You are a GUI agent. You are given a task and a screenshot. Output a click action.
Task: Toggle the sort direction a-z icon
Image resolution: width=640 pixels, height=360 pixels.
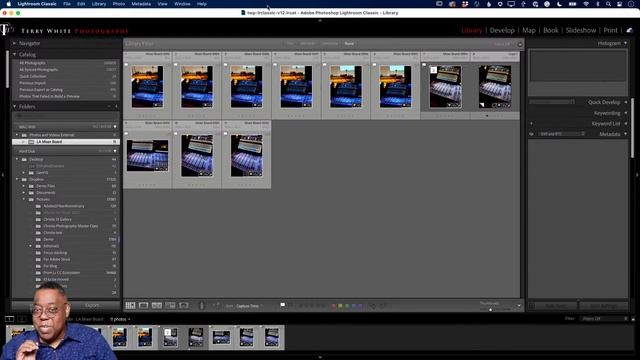pos(217,305)
